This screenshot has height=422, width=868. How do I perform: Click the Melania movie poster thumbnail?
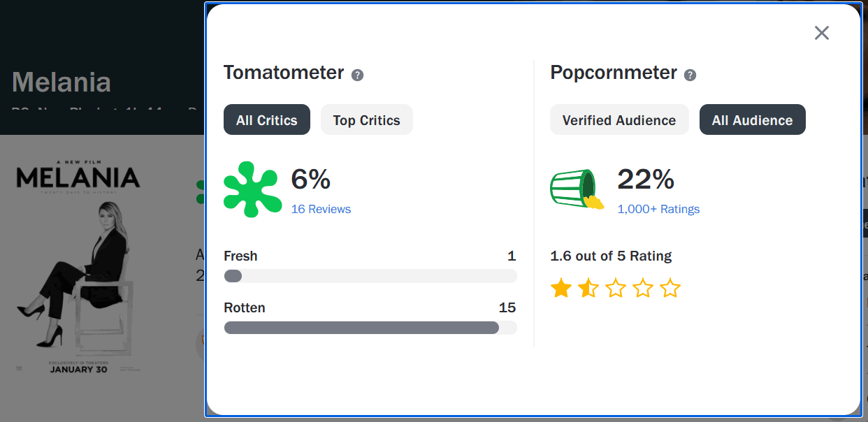point(78,265)
